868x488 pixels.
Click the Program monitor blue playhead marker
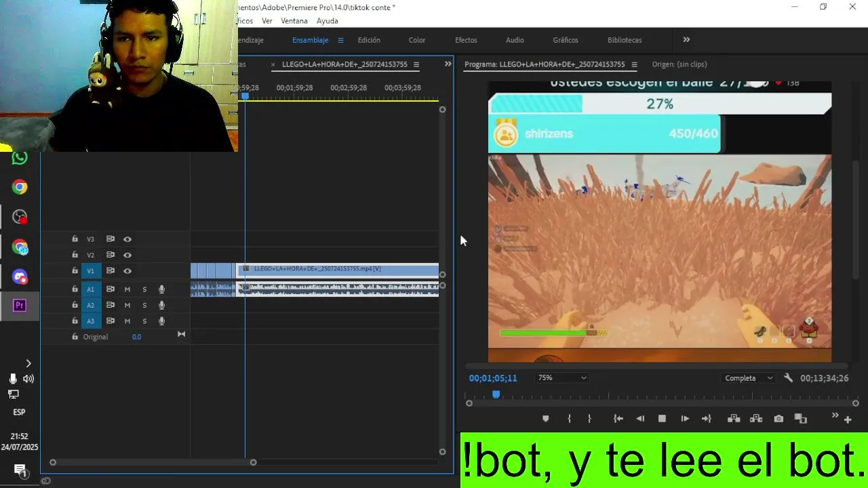496,394
